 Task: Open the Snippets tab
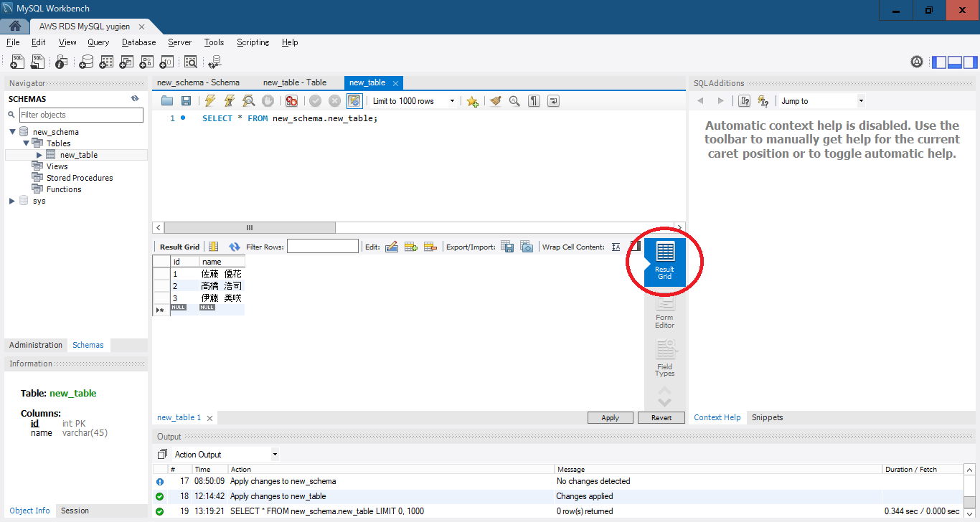[767, 417]
